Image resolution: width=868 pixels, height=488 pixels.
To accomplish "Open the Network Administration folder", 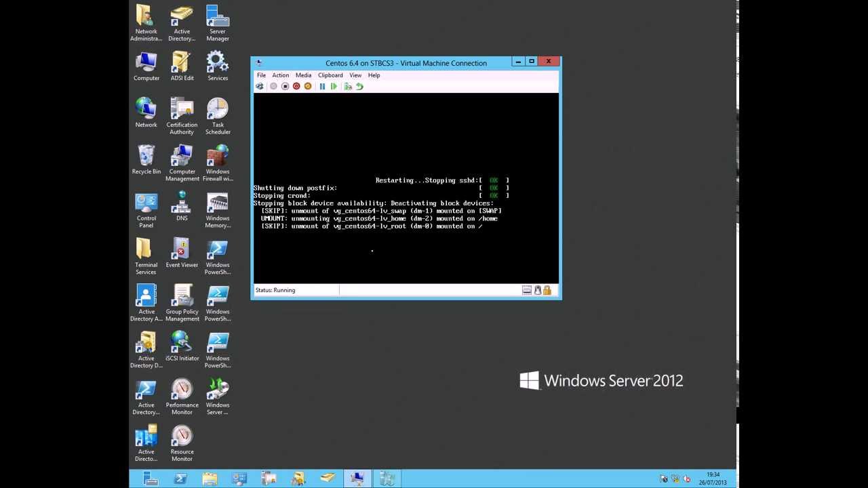I will point(146,23).
